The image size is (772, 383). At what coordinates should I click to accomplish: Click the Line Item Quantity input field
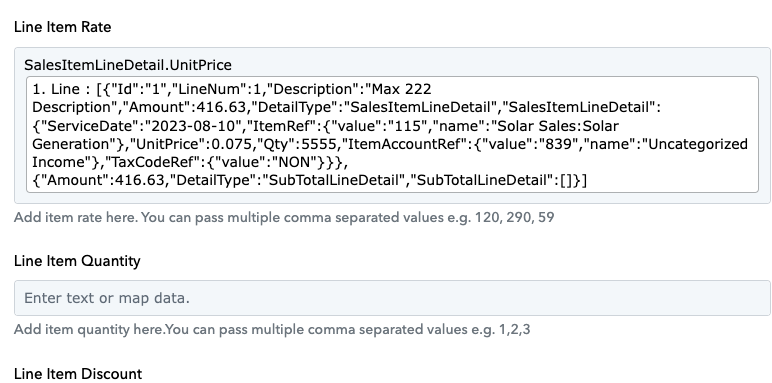pos(392,298)
